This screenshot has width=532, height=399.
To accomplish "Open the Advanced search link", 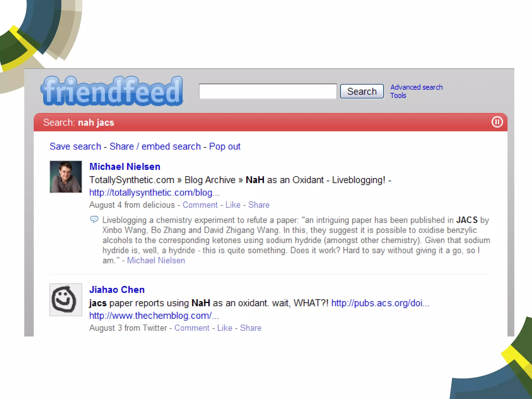I will pyautogui.click(x=416, y=87).
